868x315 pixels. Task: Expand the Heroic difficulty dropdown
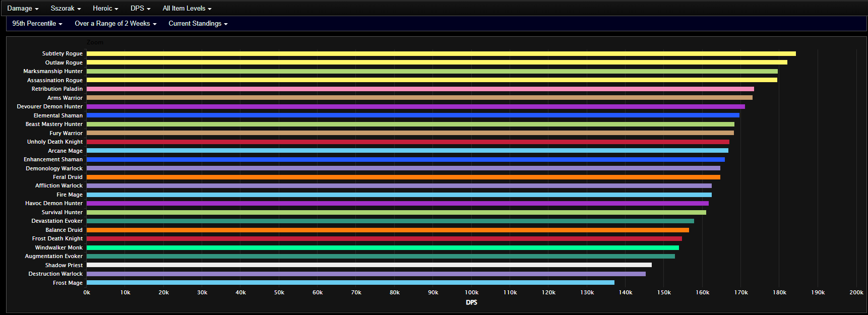(105, 8)
